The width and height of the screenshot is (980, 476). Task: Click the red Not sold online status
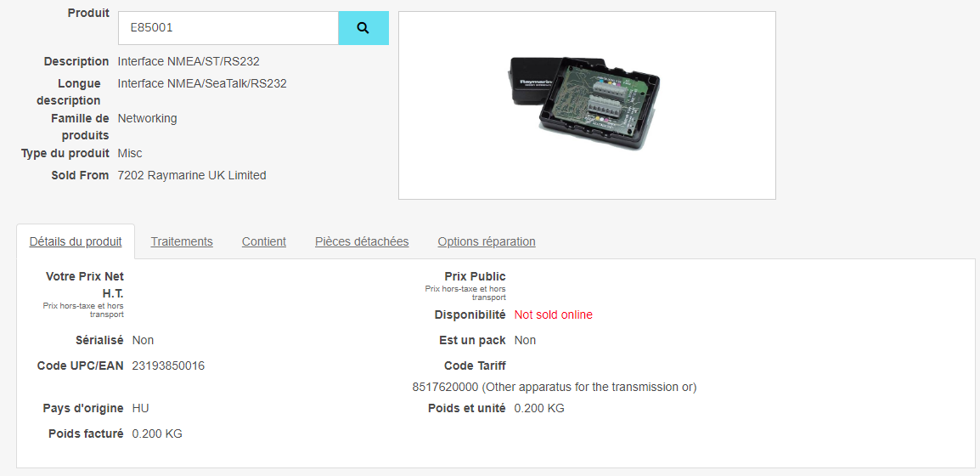point(553,314)
